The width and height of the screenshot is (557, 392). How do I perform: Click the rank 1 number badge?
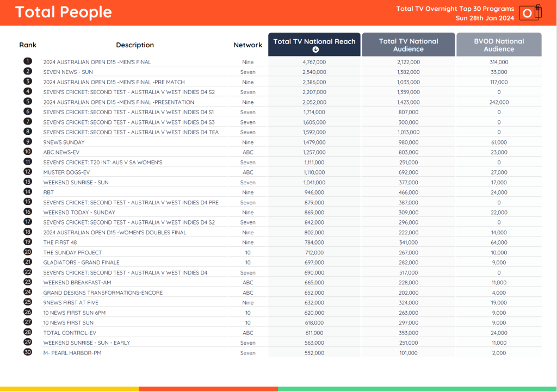(28, 62)
